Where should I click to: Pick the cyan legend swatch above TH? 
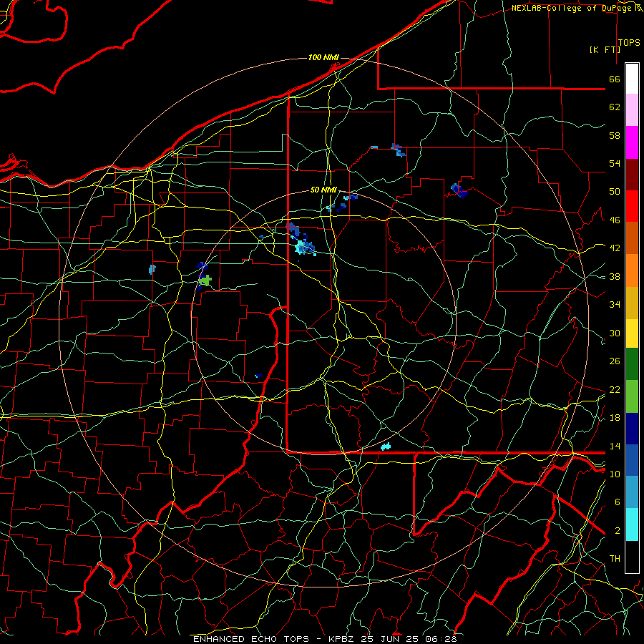pos(632,525)
